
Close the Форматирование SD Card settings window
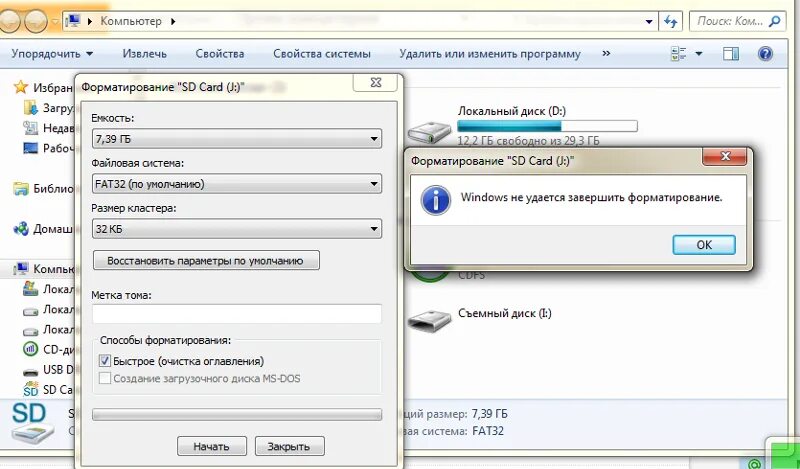point(376,82)
